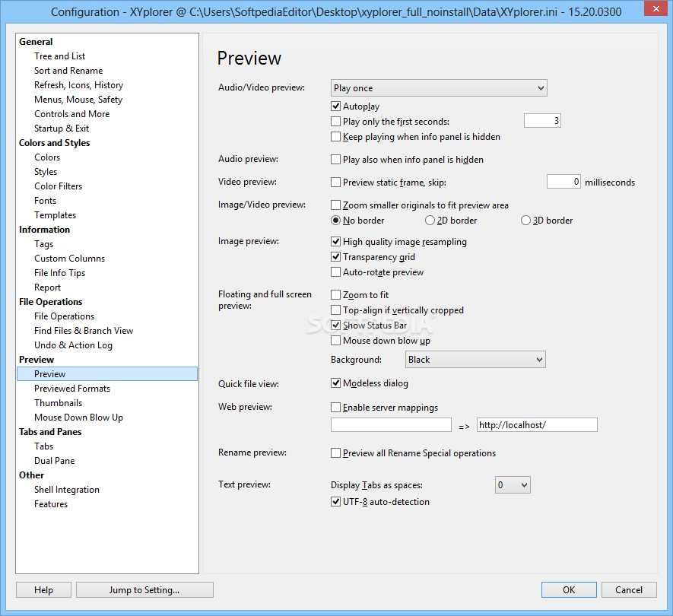Screen dimensions: 673x616
Task: Select the 2D border option
Action: coord(430,221)
